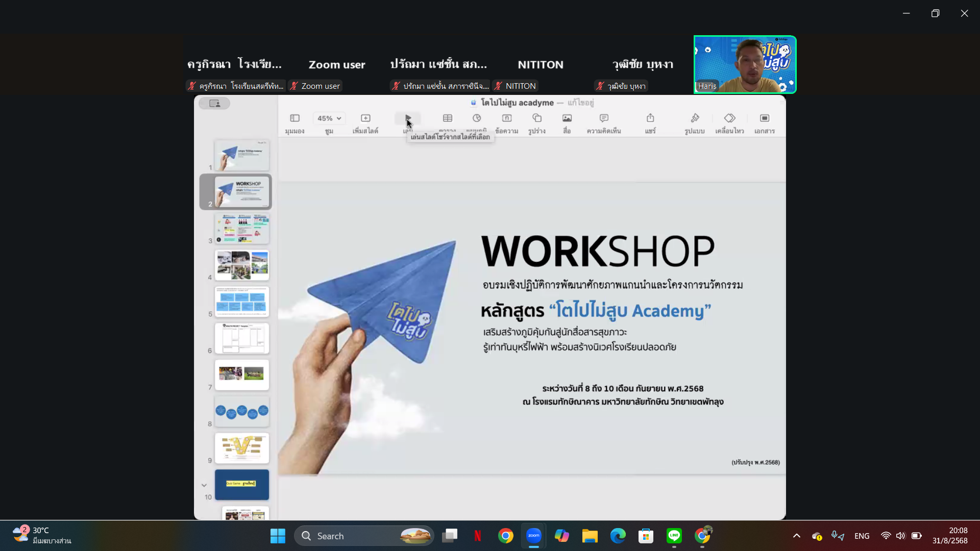The image size is (980, 551).
Task: Open the Document (เอกสาร) inspector tab
Action: 765,118
